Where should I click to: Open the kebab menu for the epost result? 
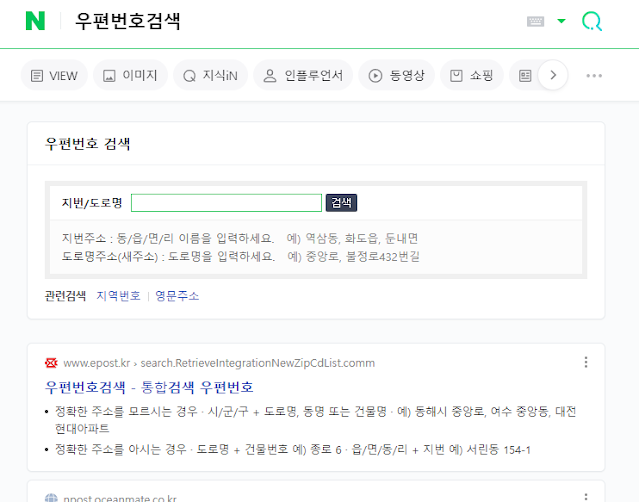point(586,362)
